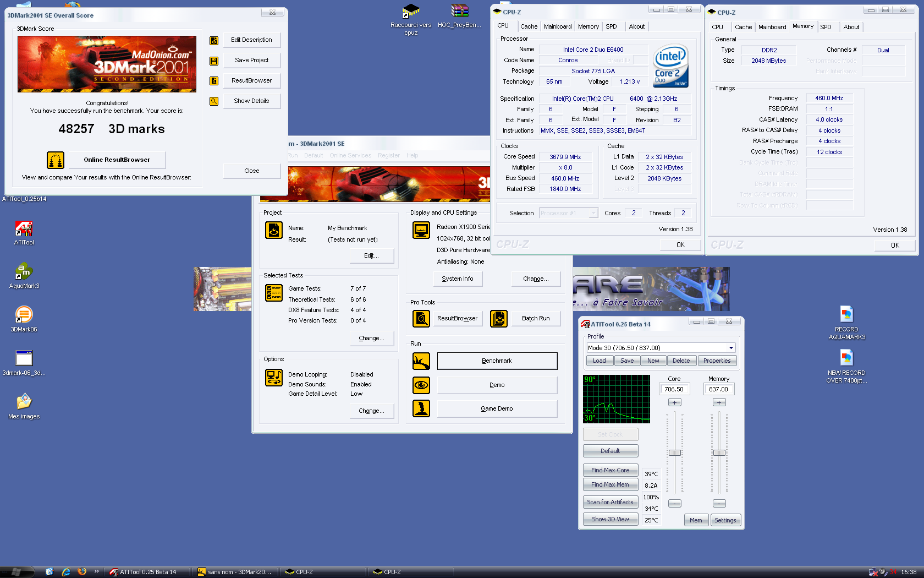Image resolution: width=924 pixels, height=578 pixels.
Task: Click OK in the left CPU-Z window
Action: (x=680, y=245)
